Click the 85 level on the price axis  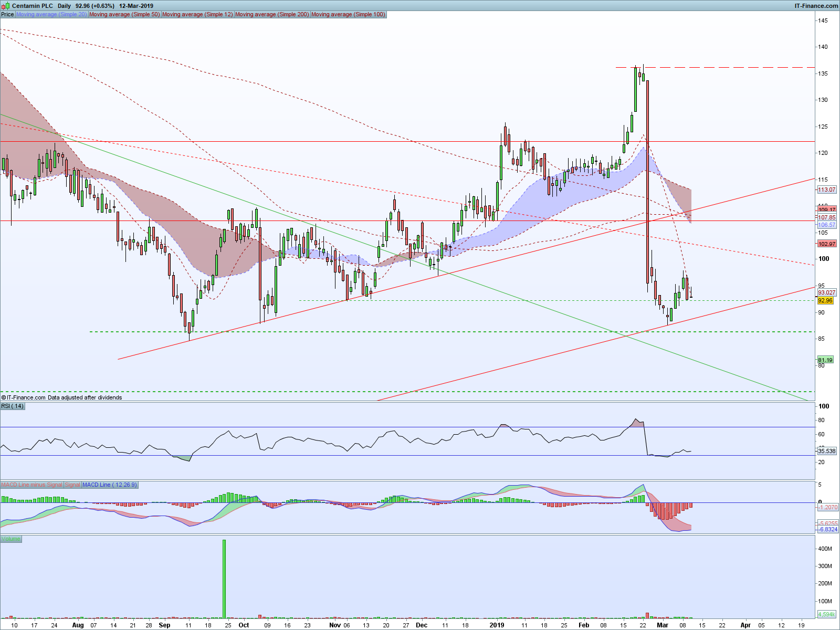(x=822, y=339)
